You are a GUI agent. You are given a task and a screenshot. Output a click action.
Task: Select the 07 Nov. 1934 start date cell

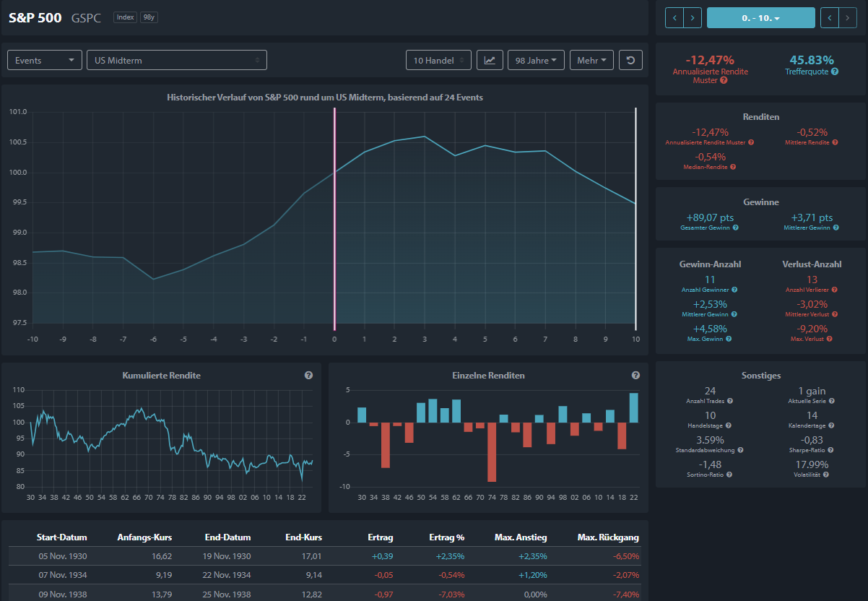tap(64, 575)
